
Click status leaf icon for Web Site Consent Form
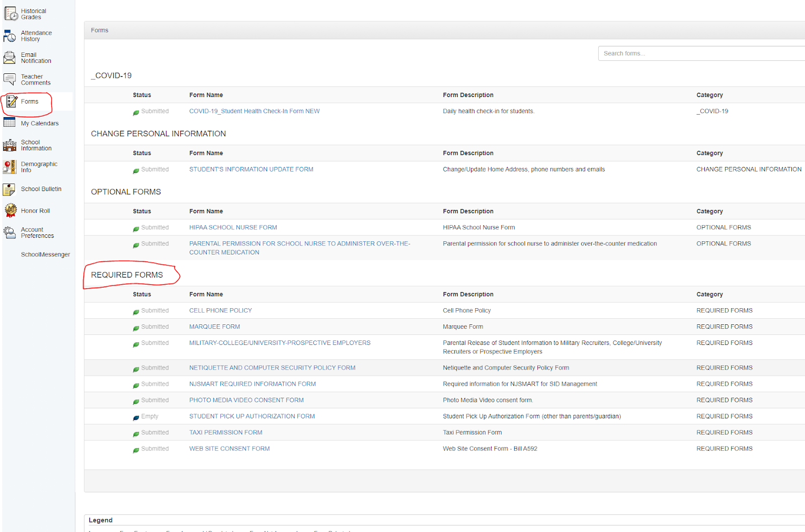(136, 450)
